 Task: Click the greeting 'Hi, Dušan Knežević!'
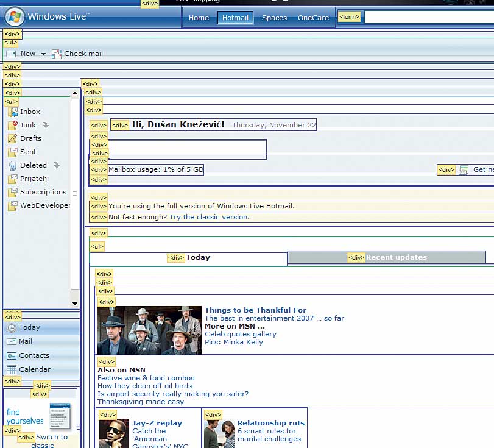(x=178, y=124)
